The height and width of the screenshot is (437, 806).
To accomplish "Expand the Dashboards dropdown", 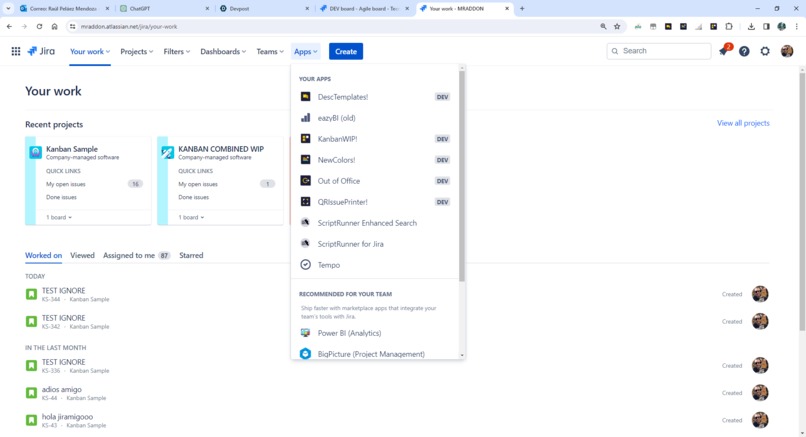I will (223, 51).
